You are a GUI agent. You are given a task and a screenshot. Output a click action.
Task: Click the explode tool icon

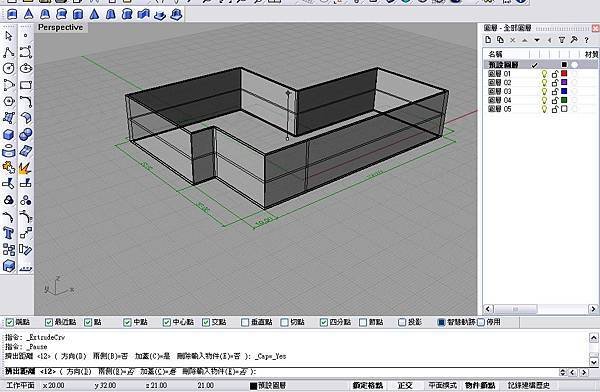(x=25, y=168)
